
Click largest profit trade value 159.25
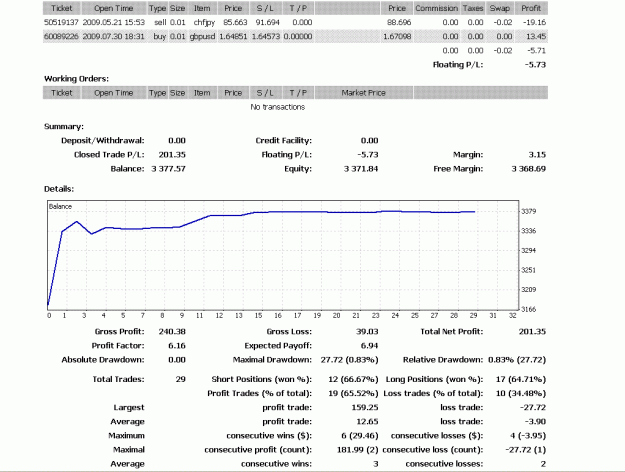(x=365, y=407)
